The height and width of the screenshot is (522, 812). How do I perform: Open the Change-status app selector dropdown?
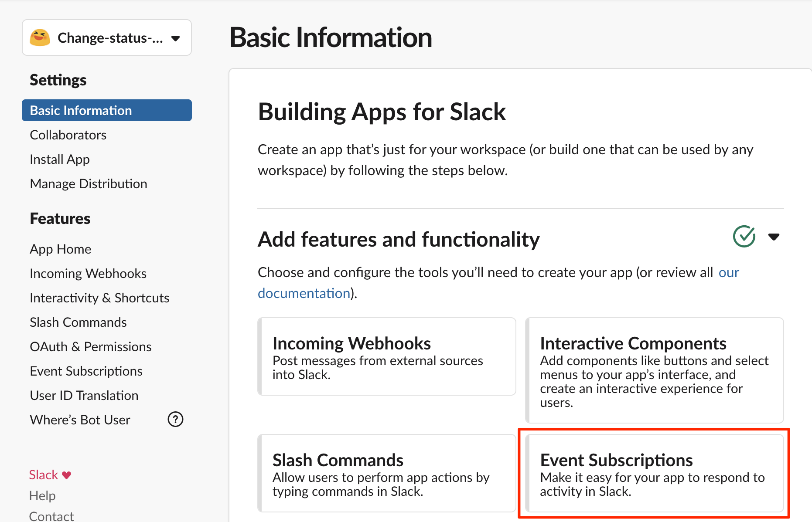107,38
